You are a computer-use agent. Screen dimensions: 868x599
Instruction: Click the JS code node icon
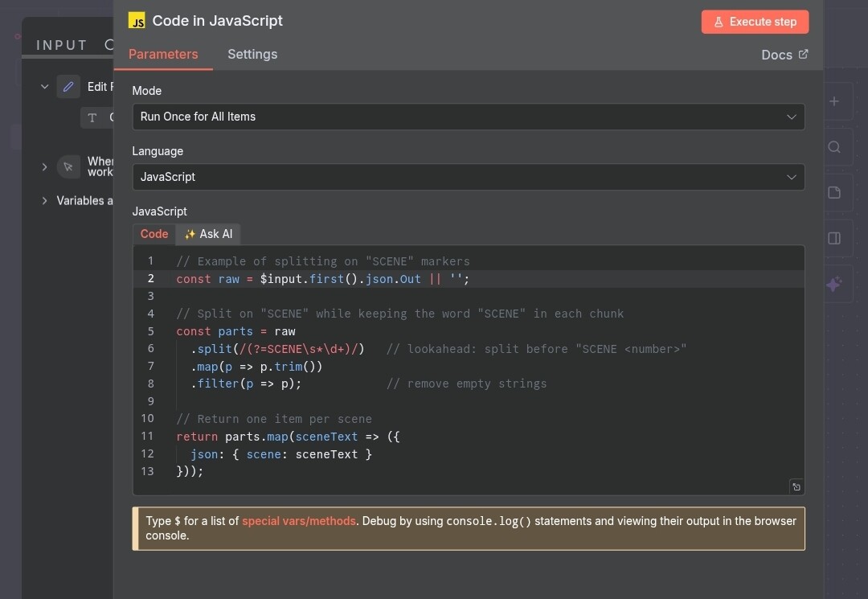[x=137, y=22]
